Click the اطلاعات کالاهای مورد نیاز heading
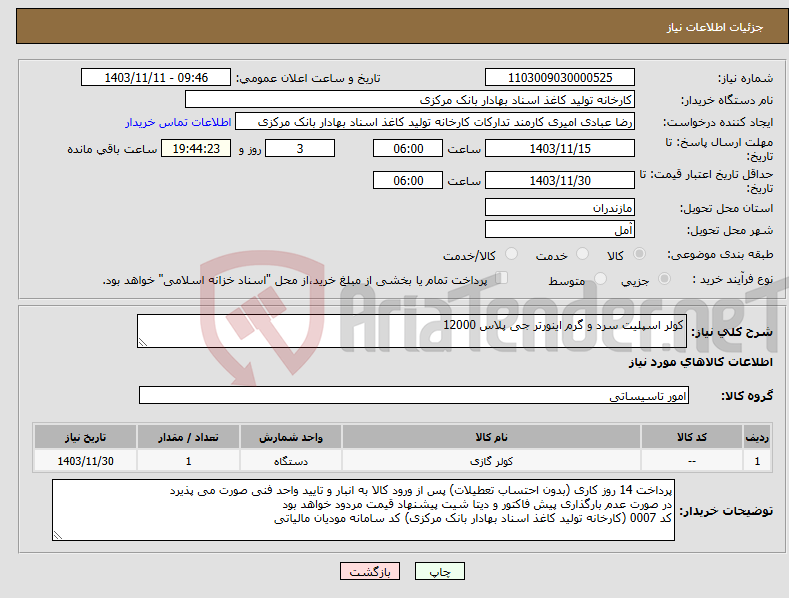The height and width of the screenshot is (598, 789). pyautogui.click(x=700, y=362)
